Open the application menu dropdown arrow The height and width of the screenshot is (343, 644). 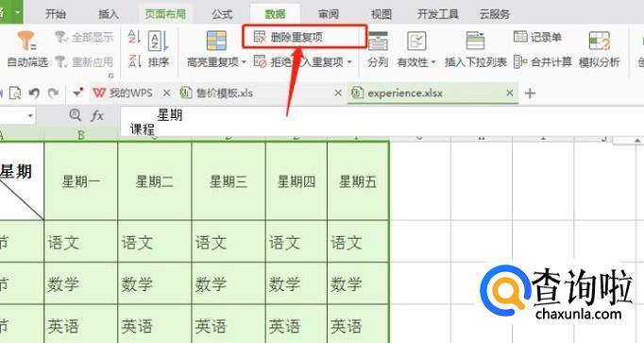point(17,12)
